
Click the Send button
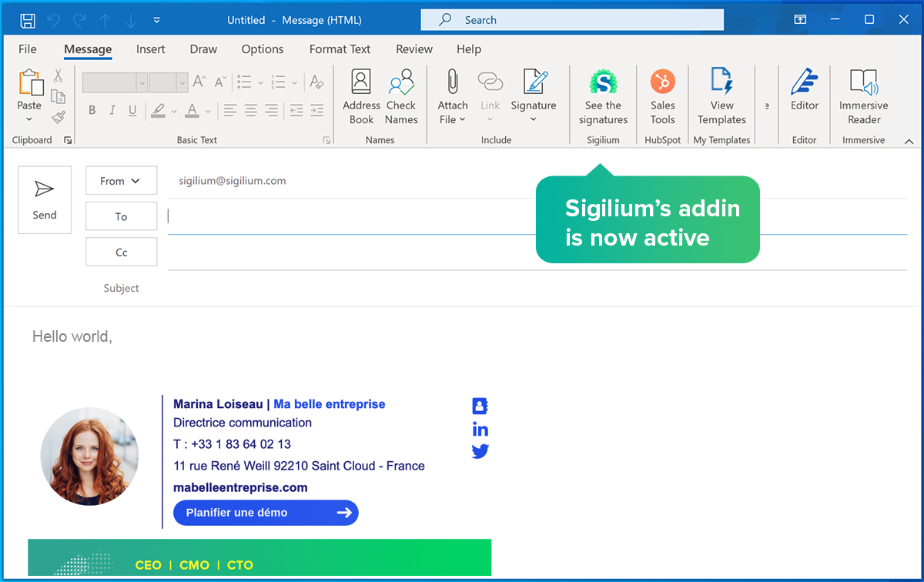tap(45, 200)
